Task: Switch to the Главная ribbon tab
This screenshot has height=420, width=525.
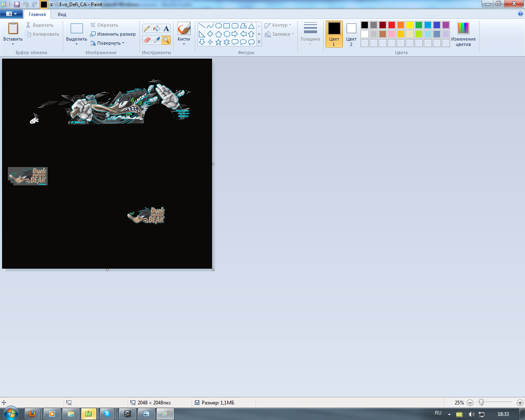Action: tap(37, 14)
